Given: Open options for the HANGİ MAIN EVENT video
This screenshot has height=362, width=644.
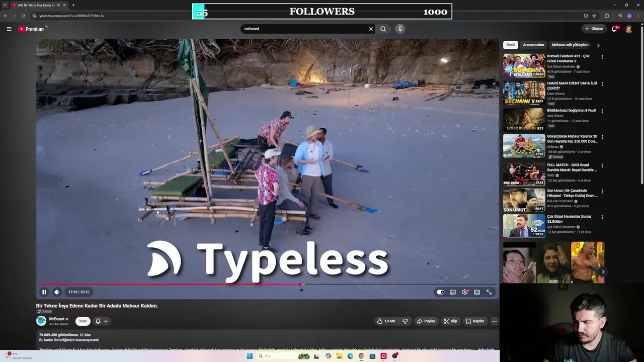Looking at the screenshot, I should pos(602,84).
